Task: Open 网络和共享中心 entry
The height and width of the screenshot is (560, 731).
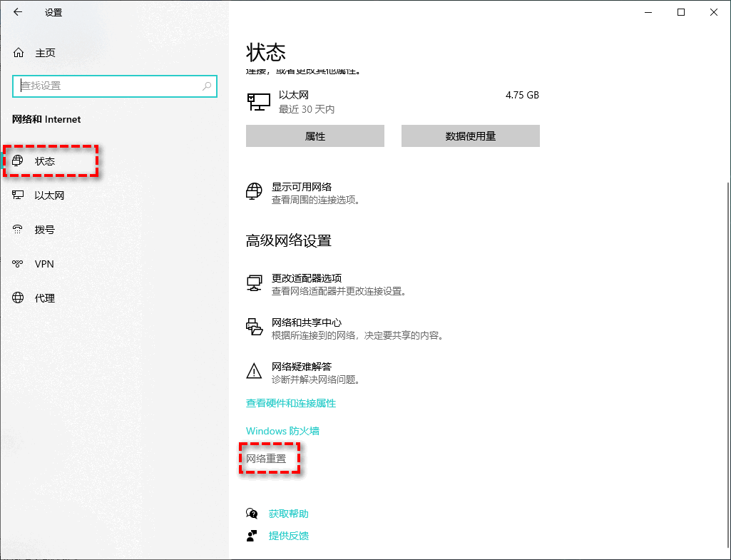Action: pos(307,322)
